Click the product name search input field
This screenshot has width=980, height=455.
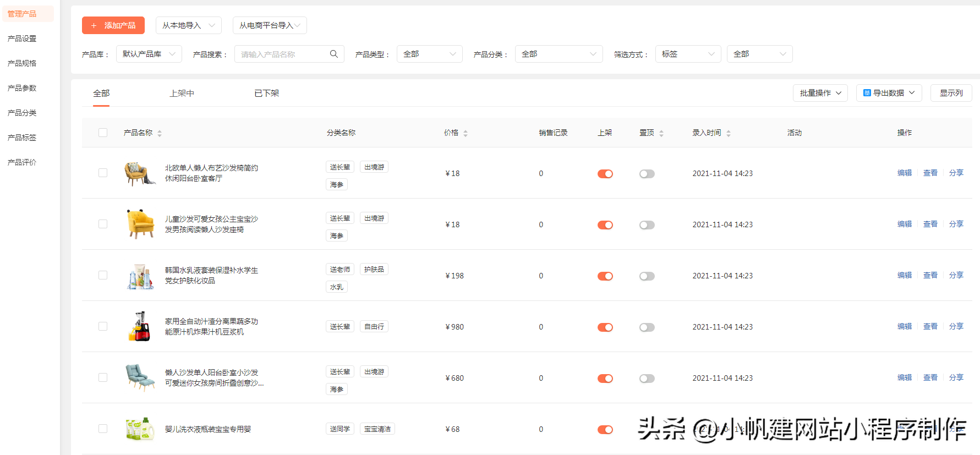tap(282, 54)
